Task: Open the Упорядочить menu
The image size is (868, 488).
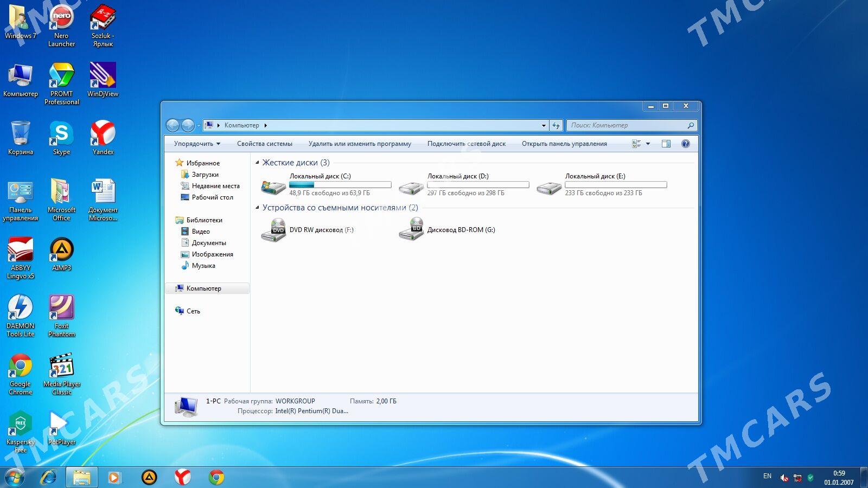Action: (197, 144)
